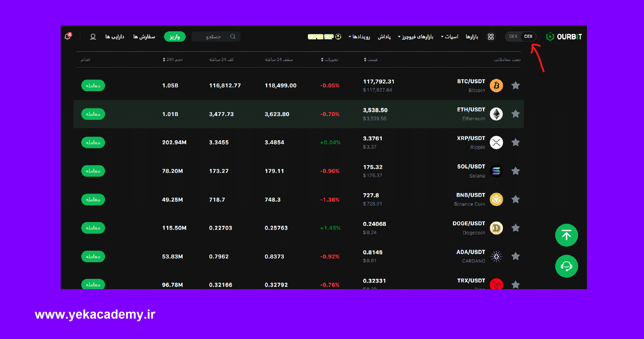The image size is (644, 339).
Task: Sort by price (قیمت) column
Action: [x=370, y=60]
